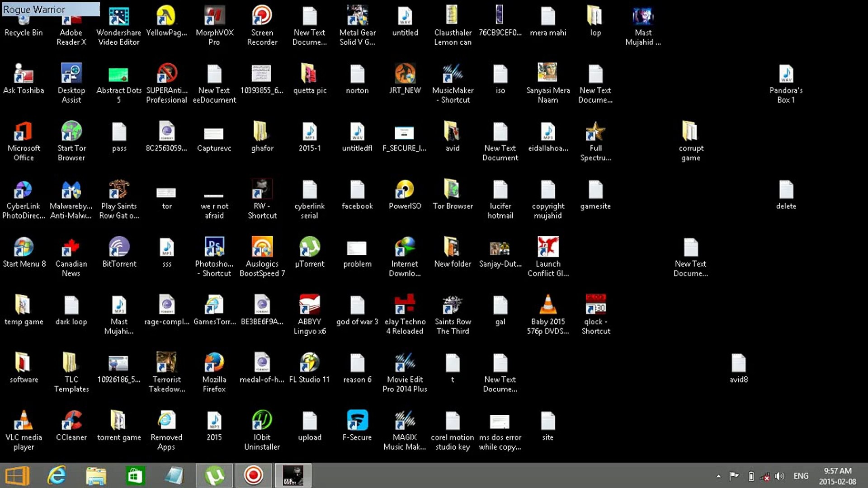This screenshot has height=488, width=868.
Task: Select Malwarebytes Anti-Malware icon
Action: (x=71, y=200)
